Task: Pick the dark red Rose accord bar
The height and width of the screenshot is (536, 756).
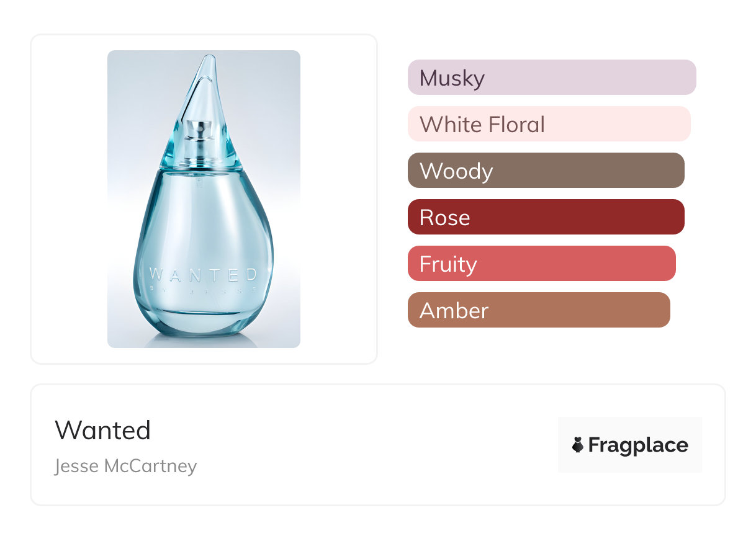Action: 546,217
